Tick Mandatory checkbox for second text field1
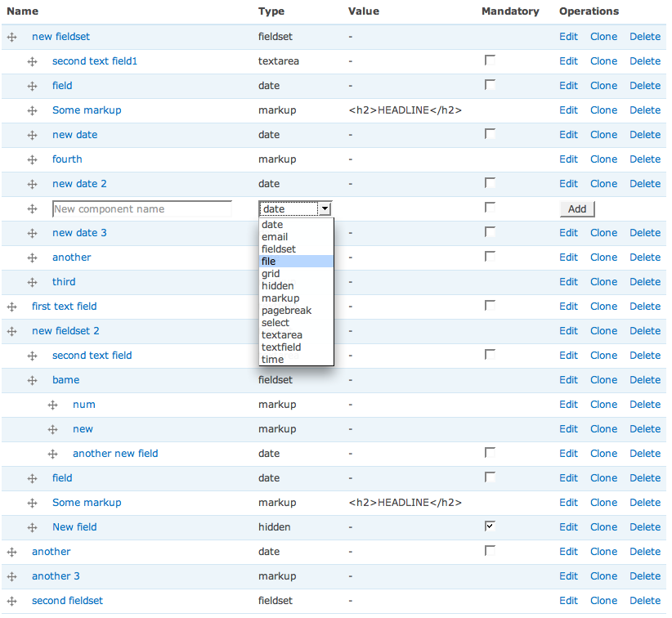The height and width of the screenshot is (618, 672). coord(490,60)
